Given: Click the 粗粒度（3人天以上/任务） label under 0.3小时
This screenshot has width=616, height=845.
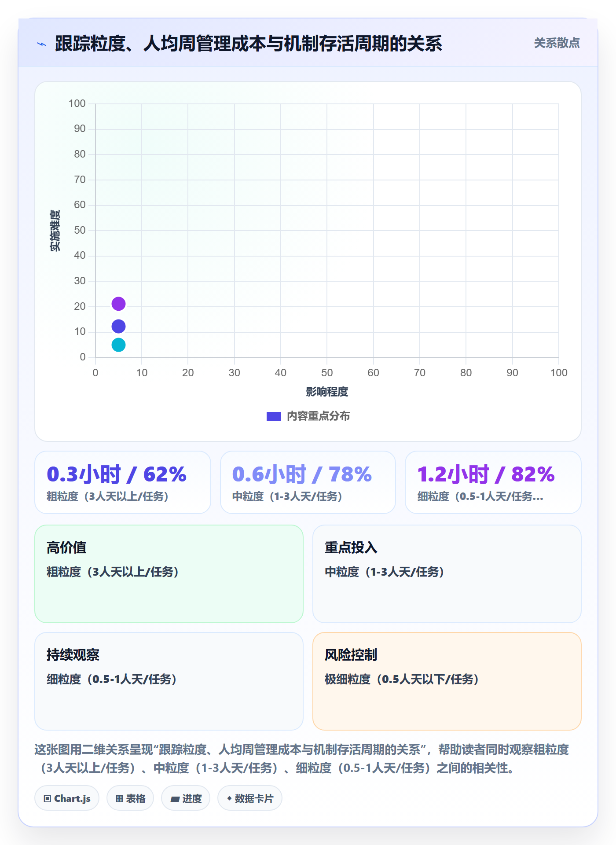Looking at the screenshot, I should [x=108, y=496].
